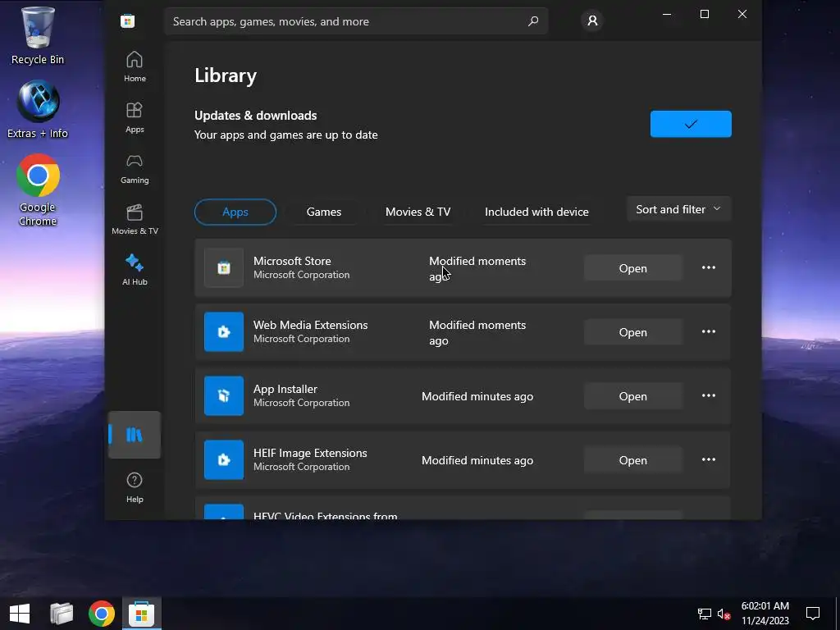Minimize the Microsoft Store window
840x630 pixels.
(667, 14)
